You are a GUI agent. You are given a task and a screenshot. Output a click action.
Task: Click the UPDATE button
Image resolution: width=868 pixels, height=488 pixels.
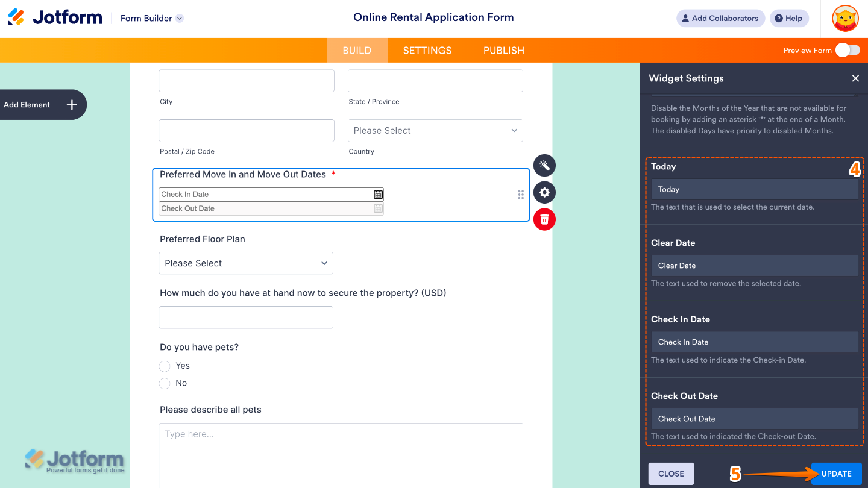coord(836,474)
